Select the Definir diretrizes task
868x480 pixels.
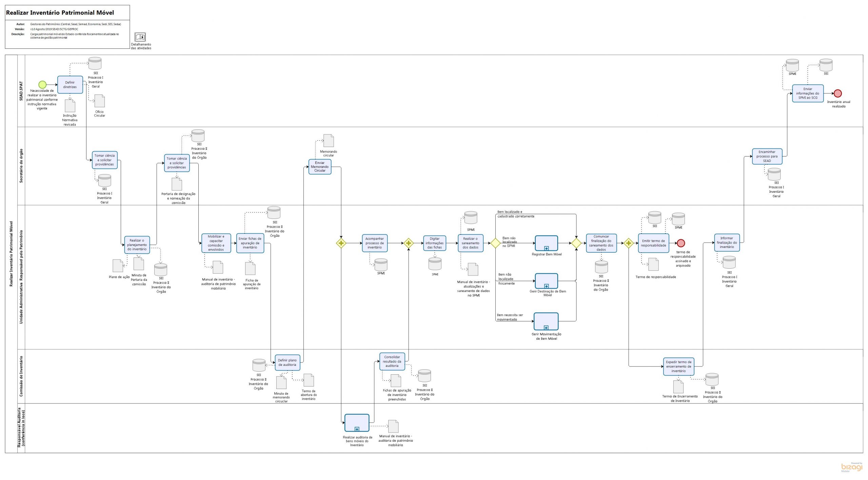(70, 85)
